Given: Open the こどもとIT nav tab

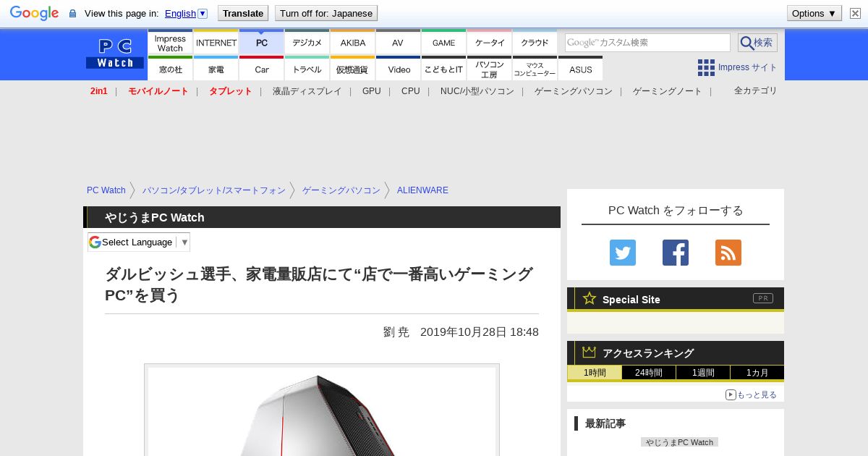Looking at the screenshot, I should coord(444,69).
